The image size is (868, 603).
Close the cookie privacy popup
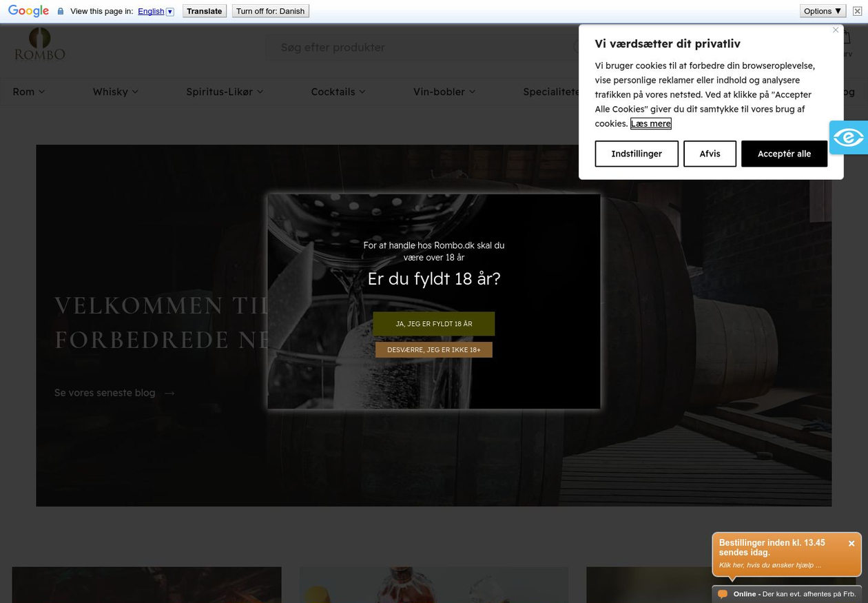point(836,30)
